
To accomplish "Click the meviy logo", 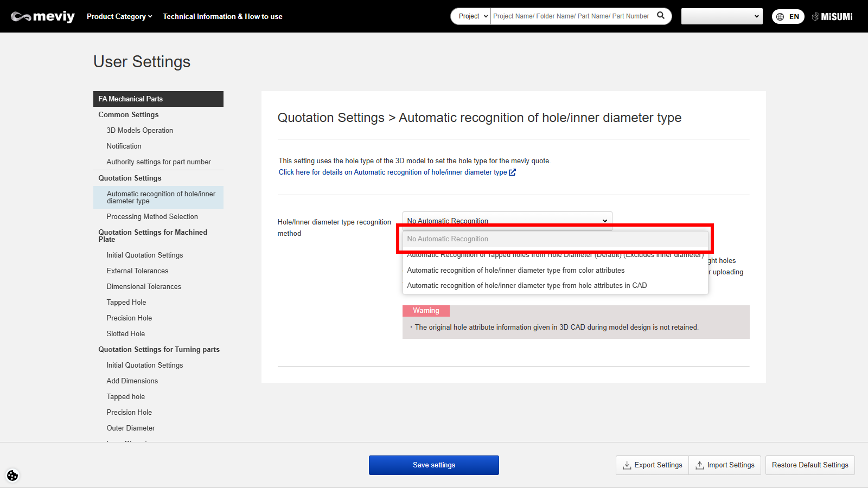I will point(43,16).
